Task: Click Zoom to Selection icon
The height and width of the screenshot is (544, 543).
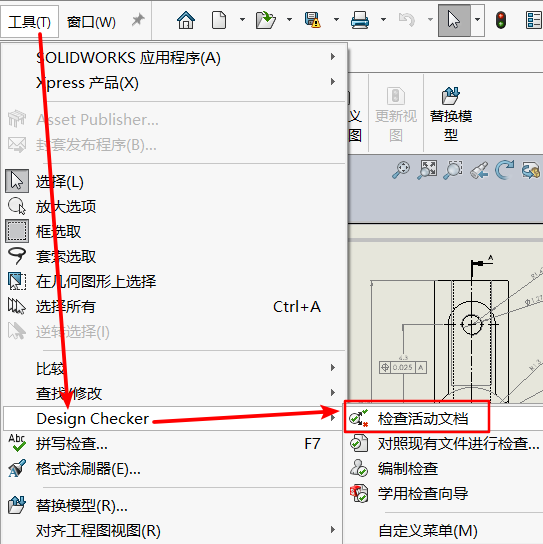Action: click(453, 170)
